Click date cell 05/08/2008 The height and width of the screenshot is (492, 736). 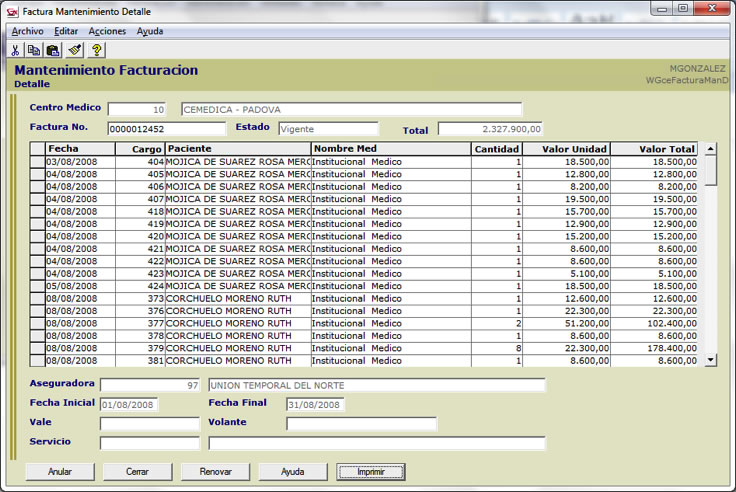coord(80,286)
